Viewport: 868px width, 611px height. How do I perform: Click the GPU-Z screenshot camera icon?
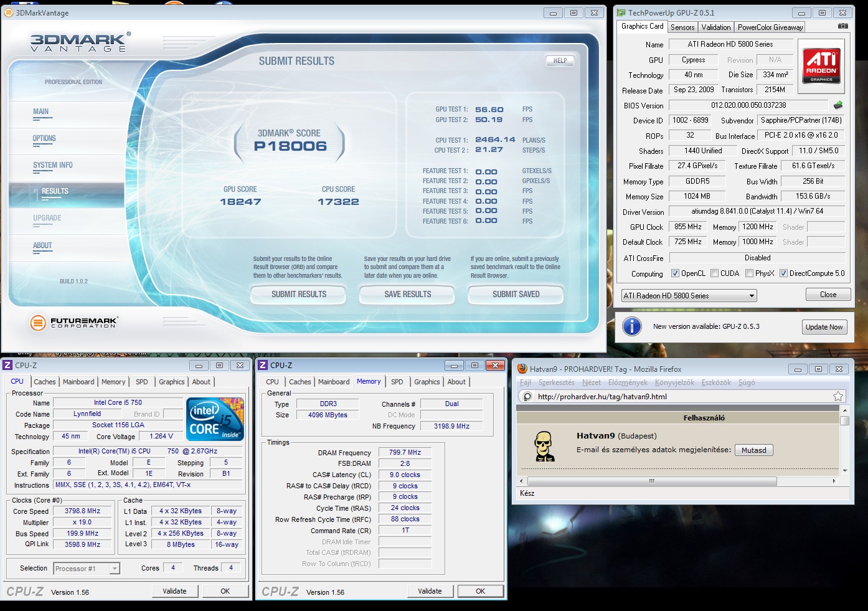click(x=842, y=26)
